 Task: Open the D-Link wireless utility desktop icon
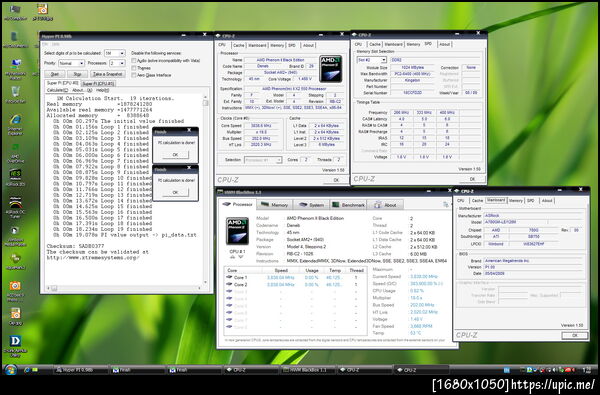coord(15,341)
